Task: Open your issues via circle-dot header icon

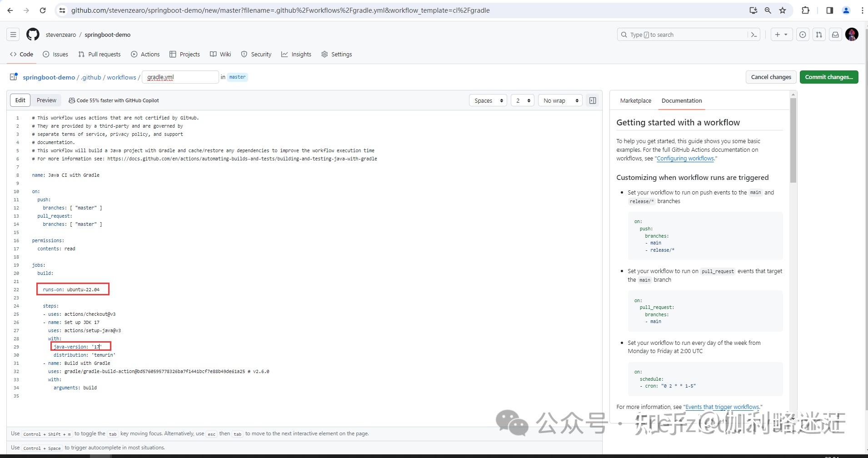Action: 803,35
